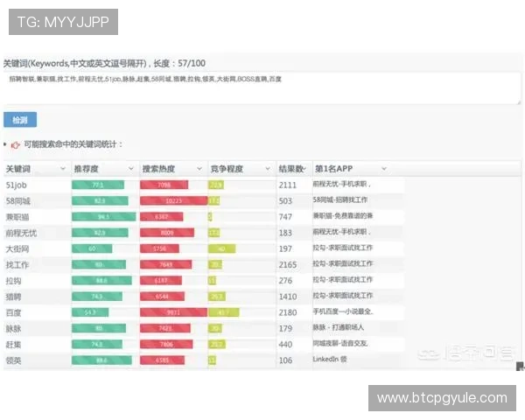Open the 关键词 column dropdown arrow
The height and width of the screenshot is (420, 525).
63,169
